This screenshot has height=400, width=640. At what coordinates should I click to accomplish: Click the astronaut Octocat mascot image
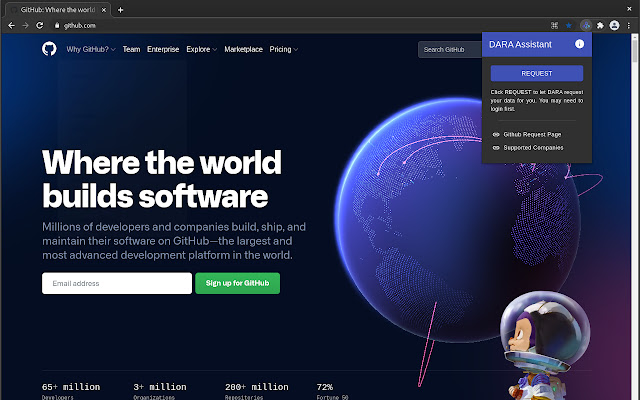tap(545, 345)
